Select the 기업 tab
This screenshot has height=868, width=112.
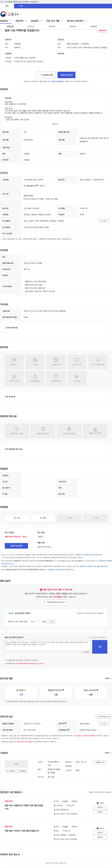(x=21, y=6)
